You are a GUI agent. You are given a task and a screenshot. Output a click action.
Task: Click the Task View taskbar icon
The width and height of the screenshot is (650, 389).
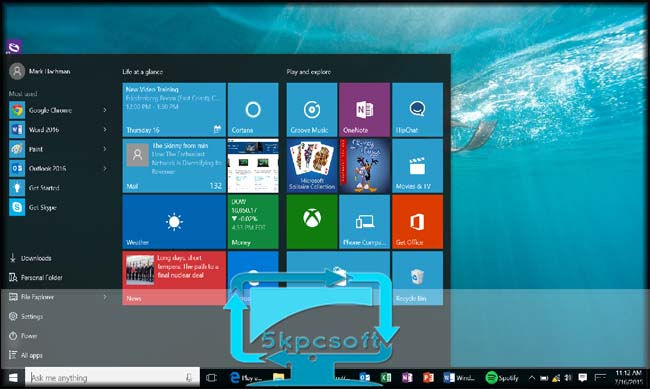211,377
